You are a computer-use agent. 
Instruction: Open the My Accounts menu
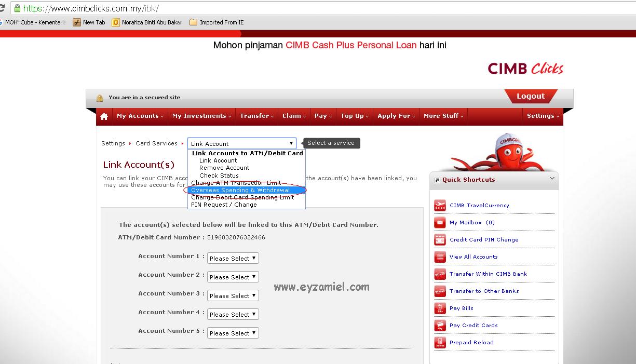[140, 116]
